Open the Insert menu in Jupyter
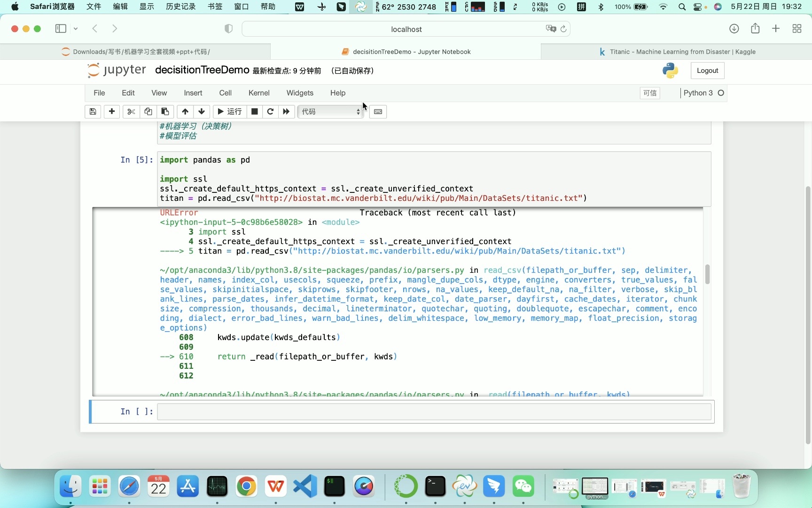This screenshot has height=508, width=812. pyautogui.click(x=193, y=93)
